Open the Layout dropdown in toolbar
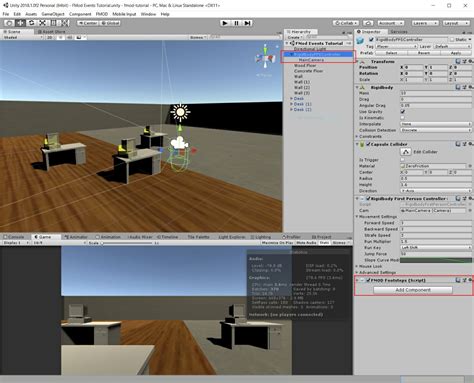 (456, 23)
